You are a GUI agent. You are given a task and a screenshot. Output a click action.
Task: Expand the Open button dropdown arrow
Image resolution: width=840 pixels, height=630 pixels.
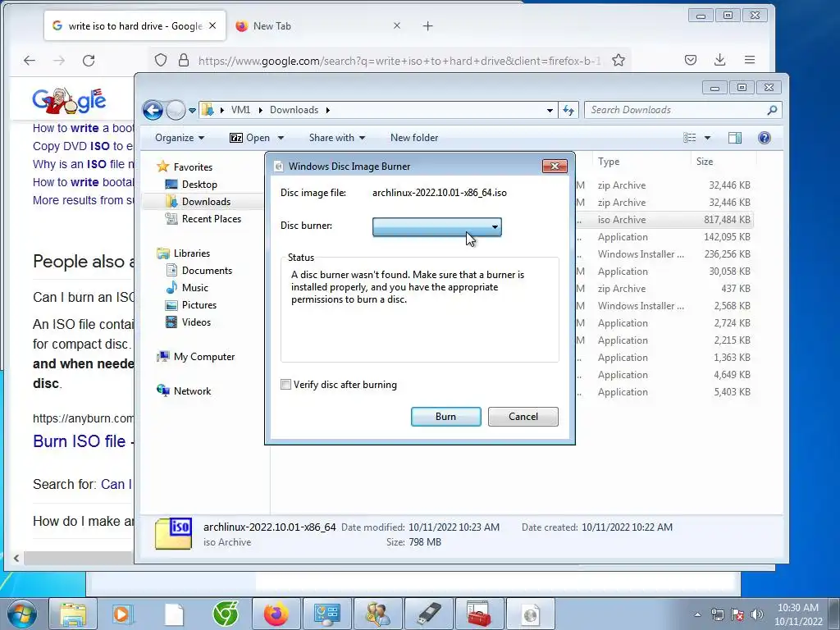click(281, 138)
